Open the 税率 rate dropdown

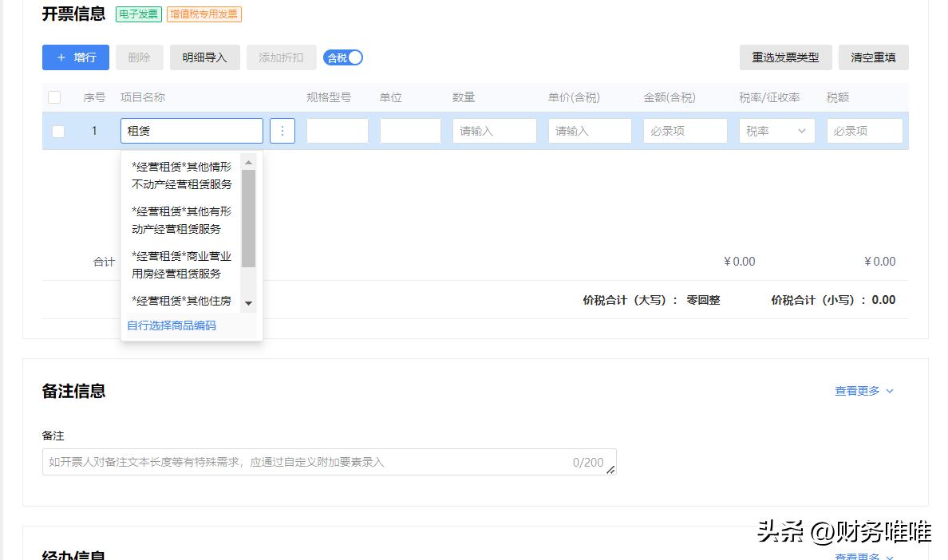tap(775, 130)
